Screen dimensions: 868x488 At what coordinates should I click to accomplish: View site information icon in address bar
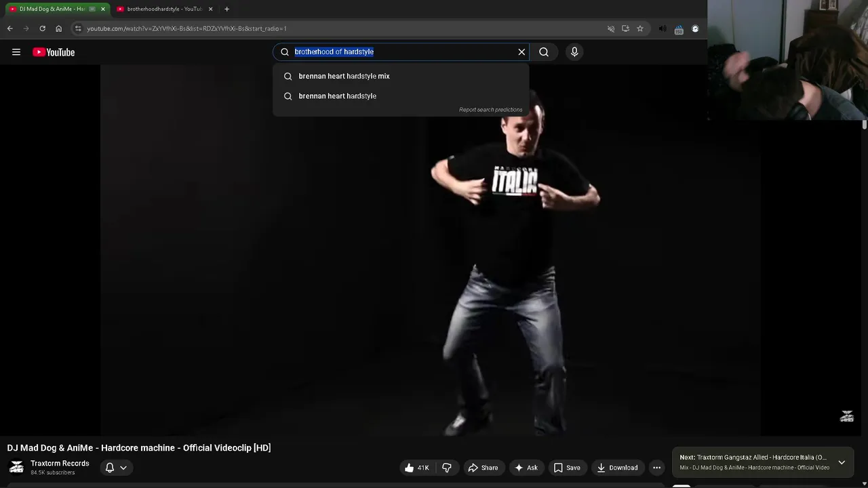point(78,28)
